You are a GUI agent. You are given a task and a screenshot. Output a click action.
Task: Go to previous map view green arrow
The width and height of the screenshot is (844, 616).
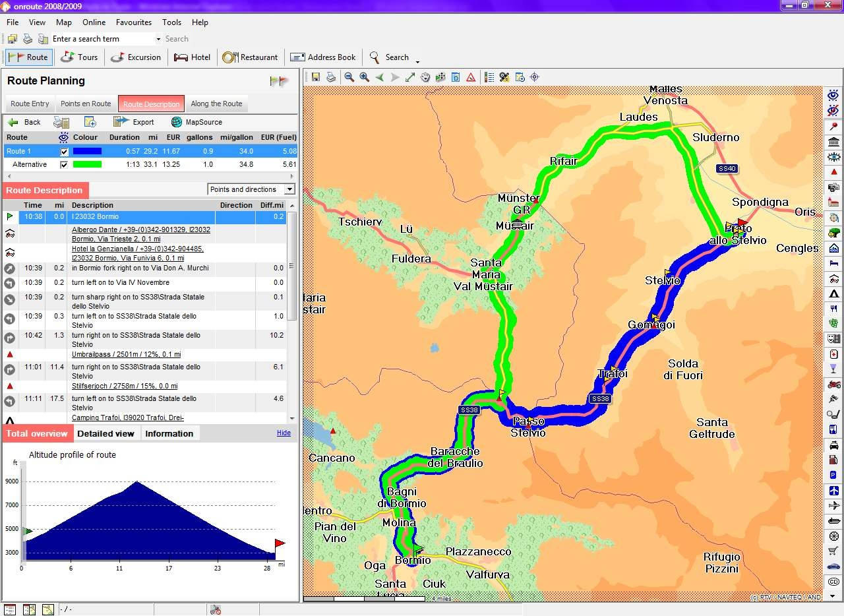tap(380, 77)
